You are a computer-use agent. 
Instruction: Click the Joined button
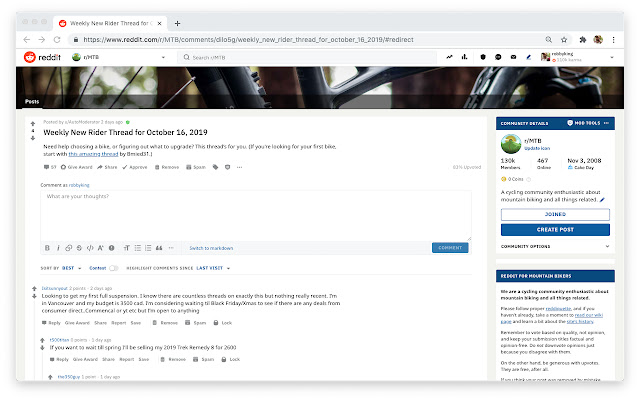pos(555,214)
